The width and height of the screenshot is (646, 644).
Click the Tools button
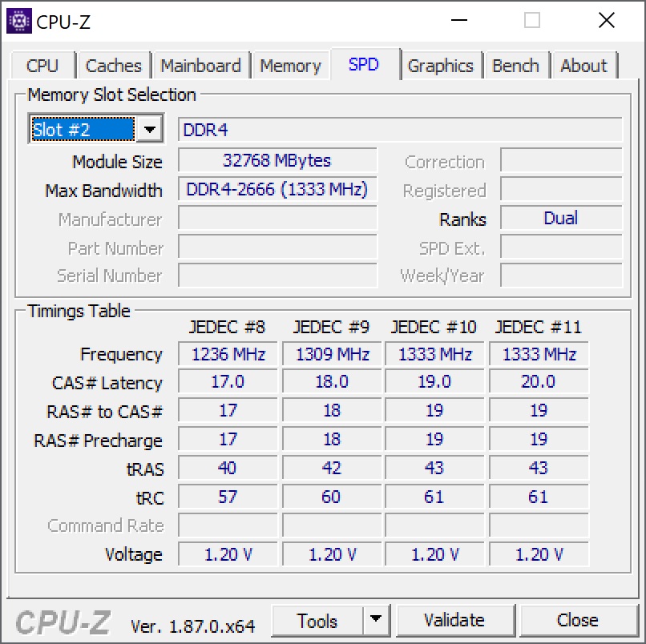coord(317,621)
